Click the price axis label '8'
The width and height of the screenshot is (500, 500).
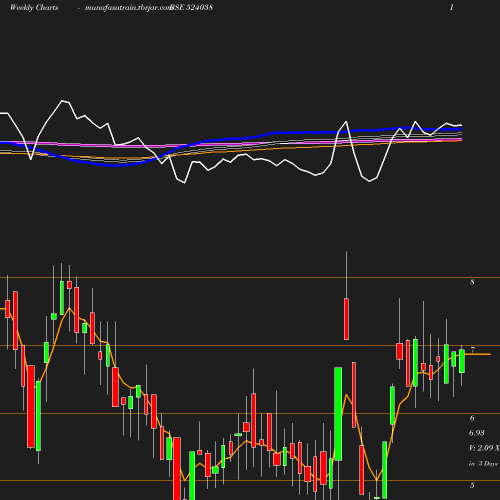click(x=472, y=282)
